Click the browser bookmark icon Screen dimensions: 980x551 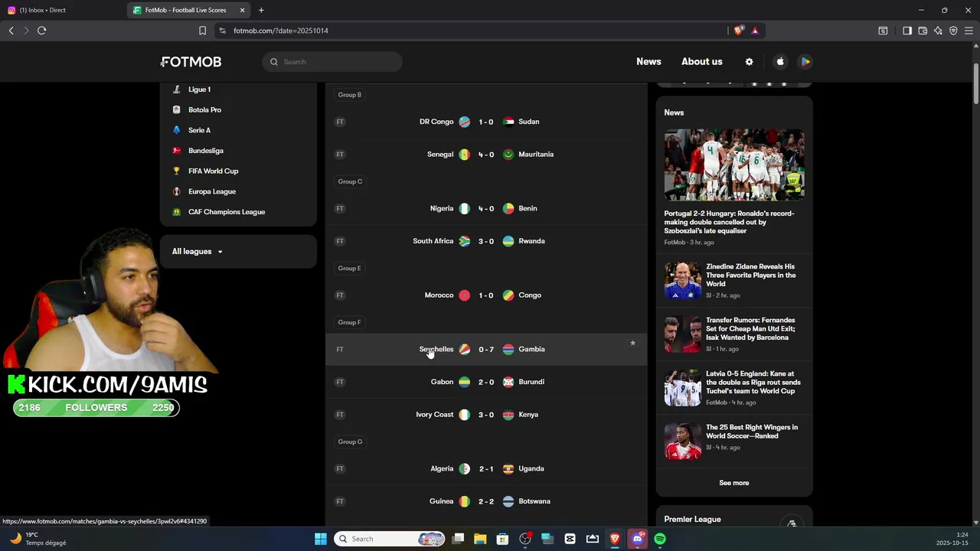point(202,31)
